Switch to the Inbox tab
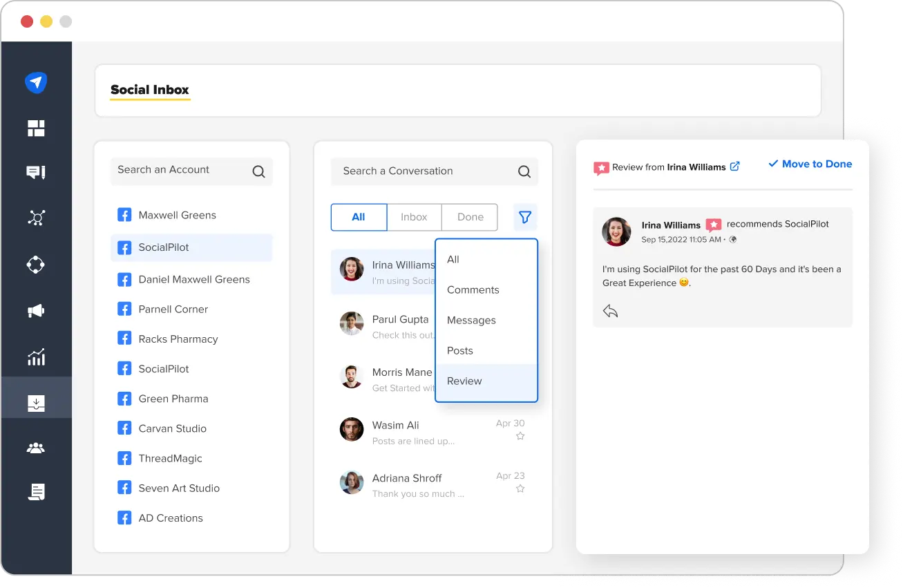The image size is (903, 588). [x=414, y=217]
